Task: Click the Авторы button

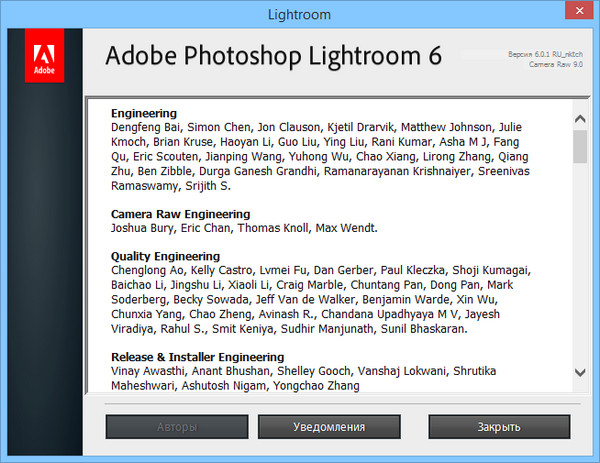Action: coord(177,427)
